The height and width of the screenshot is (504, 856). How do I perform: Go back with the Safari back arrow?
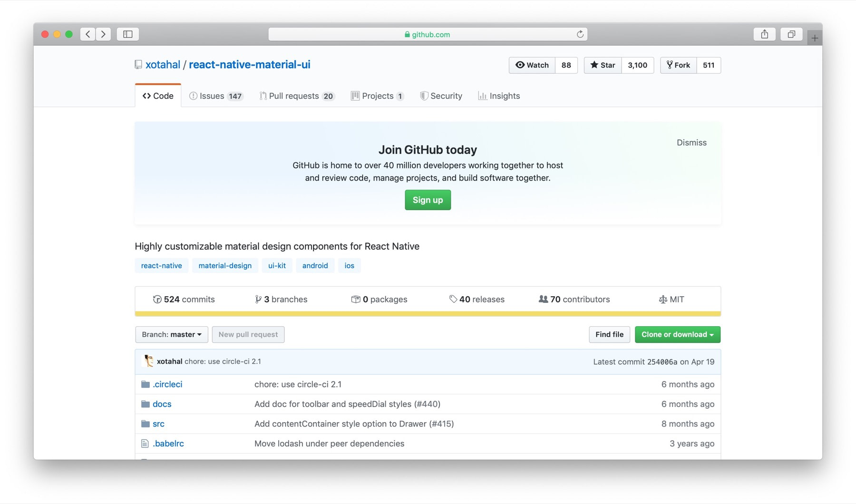[88, 34]
